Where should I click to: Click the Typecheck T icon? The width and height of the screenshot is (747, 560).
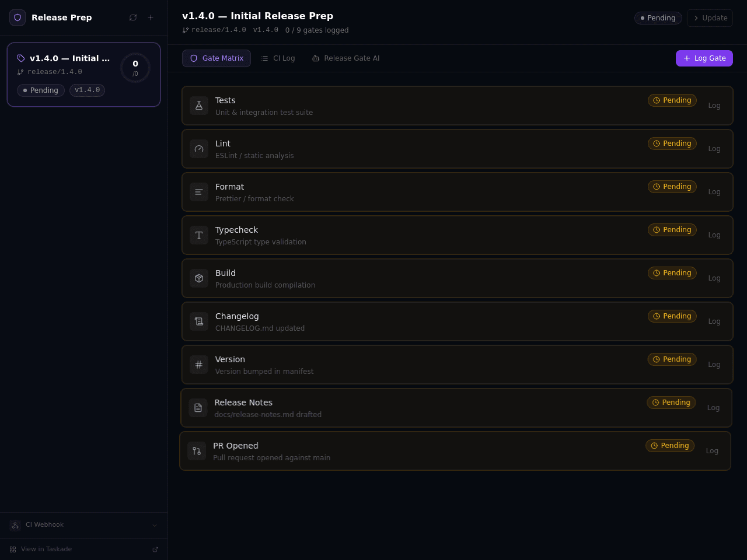point(199,235)
